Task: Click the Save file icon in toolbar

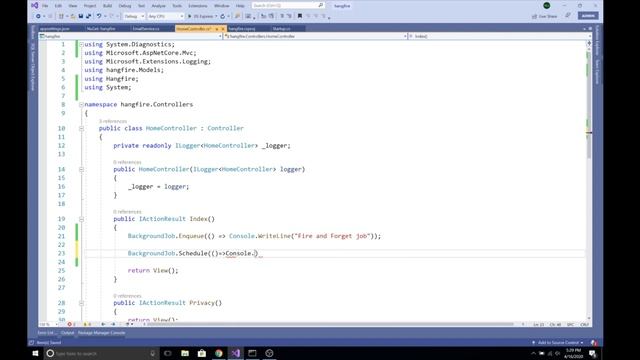Action: pos(81,16)
